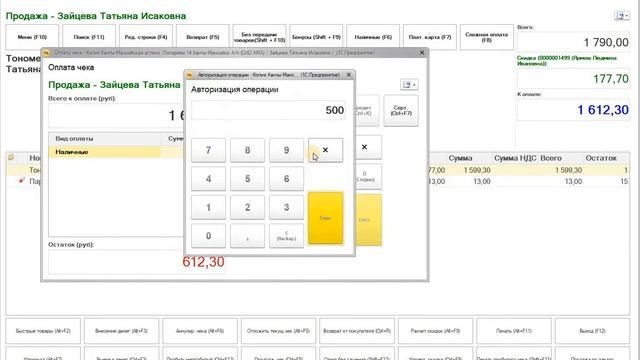Click the 1 599,30 value in Всего column
640x360 pixels.
click(x=568, y=170)
